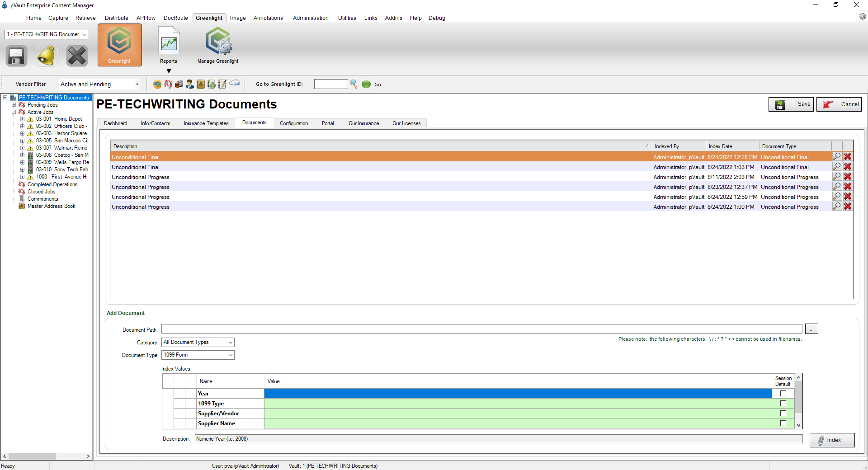868x470 pixels.
Task: Expand the 03-008 Costco job node
Action: tap(22, 155)
